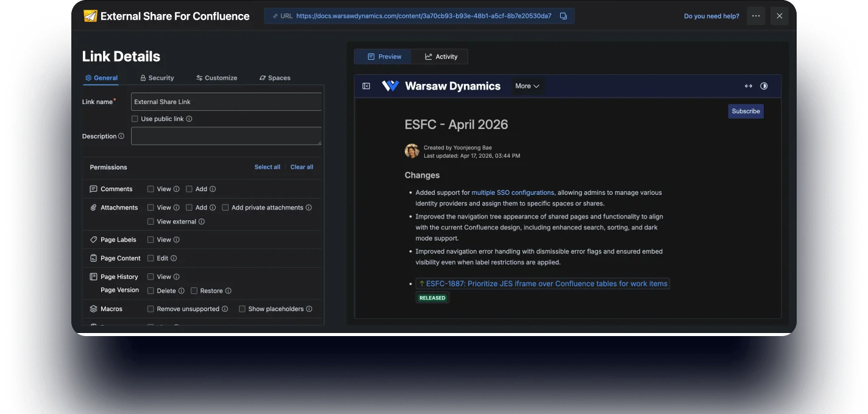The width and height of the screenshot is (868, 414).
Task: Click the info icon beside Description
Action: point(121,136)
